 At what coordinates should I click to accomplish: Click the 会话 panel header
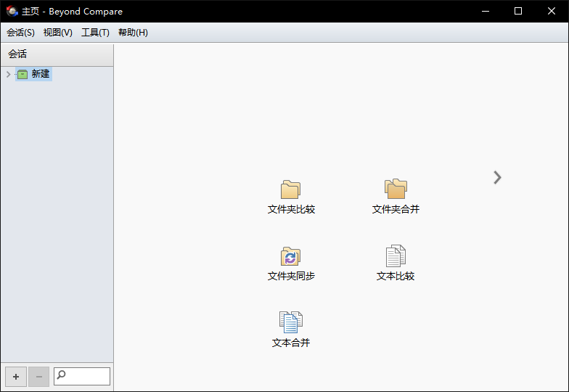pyautogui.click(x=57, y=54)
